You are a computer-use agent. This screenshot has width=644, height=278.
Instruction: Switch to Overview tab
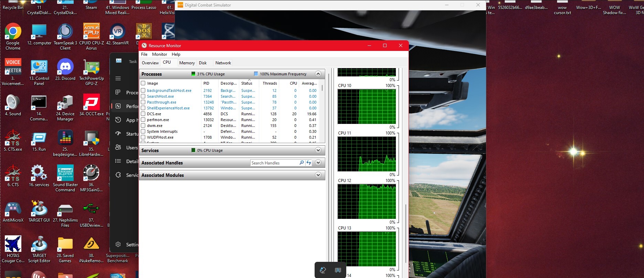150,63
